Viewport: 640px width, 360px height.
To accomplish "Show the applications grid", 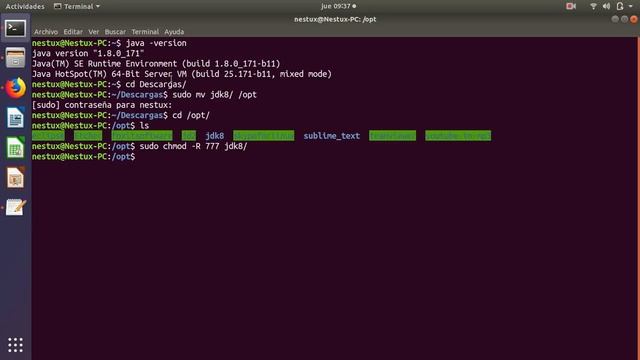I will pos(16,345).
